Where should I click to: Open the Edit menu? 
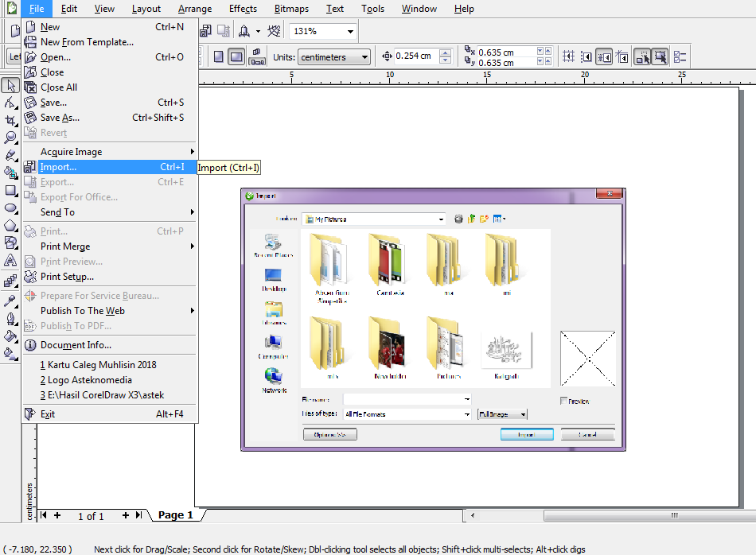point(69,9)
